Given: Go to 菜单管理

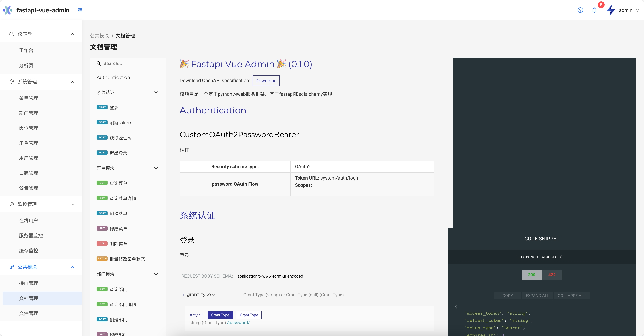Looking at the screenshot, I should [29, 98].
